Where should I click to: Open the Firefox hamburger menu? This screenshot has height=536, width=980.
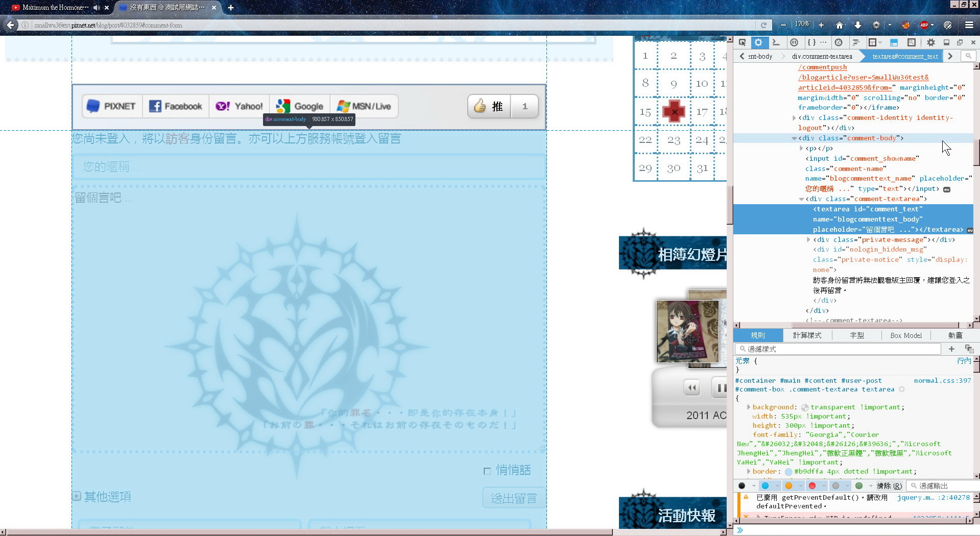point(969,25)
